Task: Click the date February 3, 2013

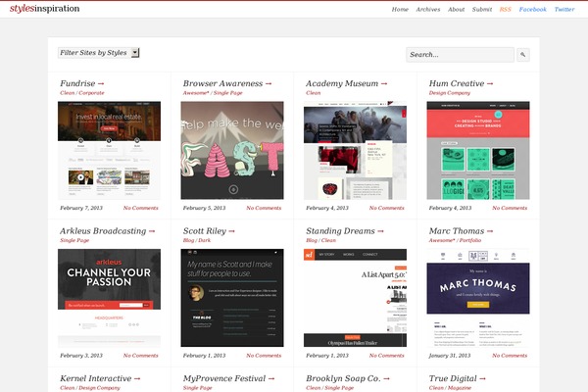Action: point(81,355)
